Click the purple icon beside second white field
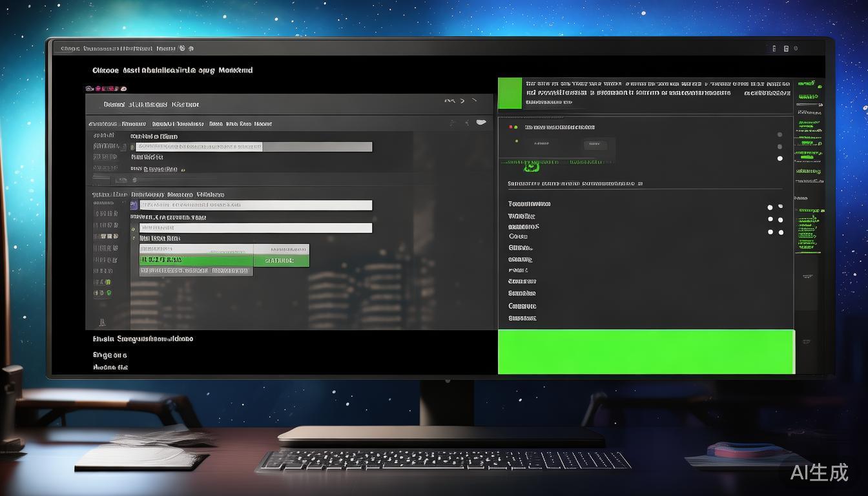The width and height of the screenshot is (868, 496). 134,205
